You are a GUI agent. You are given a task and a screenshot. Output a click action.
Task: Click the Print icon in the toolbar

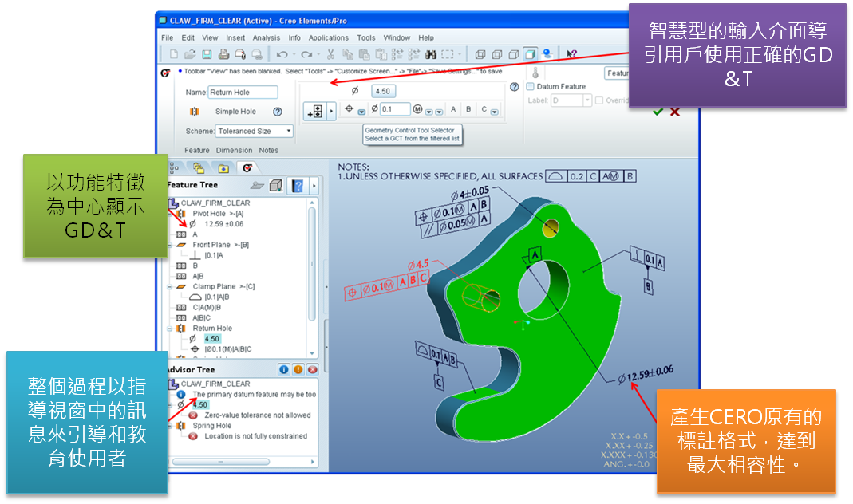[223, 54]
